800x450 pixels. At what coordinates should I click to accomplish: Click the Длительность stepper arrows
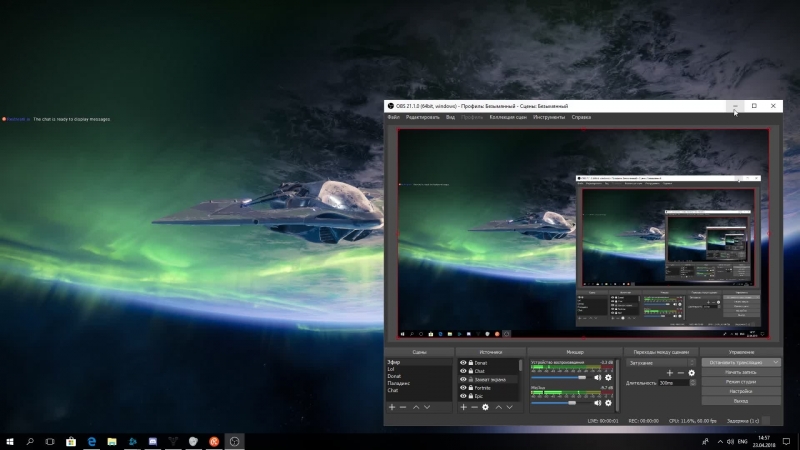coord(692,383)
